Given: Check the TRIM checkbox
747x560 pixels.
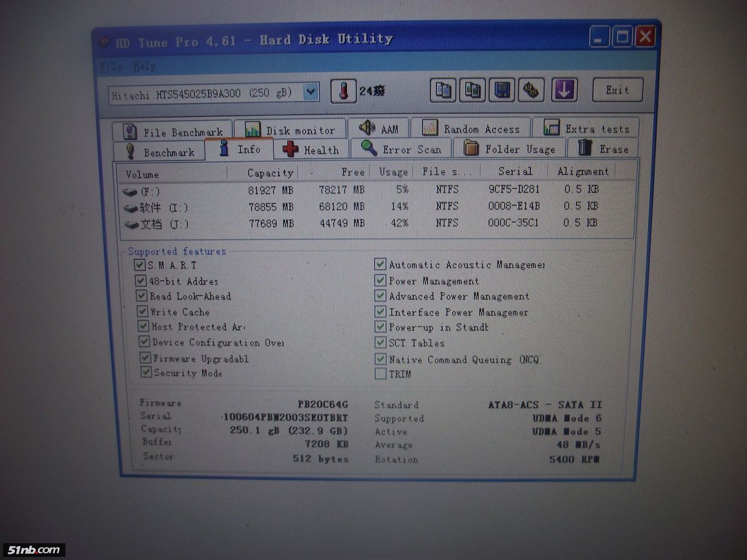Looking at the screenshot, I should (x=380, y=374).
